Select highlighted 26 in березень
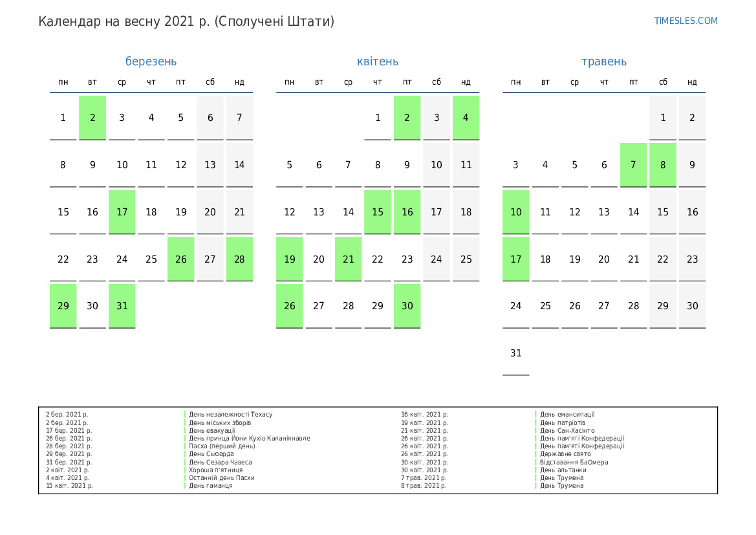The width and height of the screenshot is (756, 535). click(180, 259)
